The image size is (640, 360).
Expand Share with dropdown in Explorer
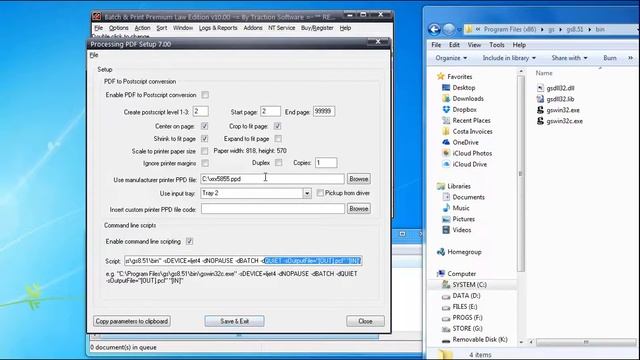coord(569,58)
